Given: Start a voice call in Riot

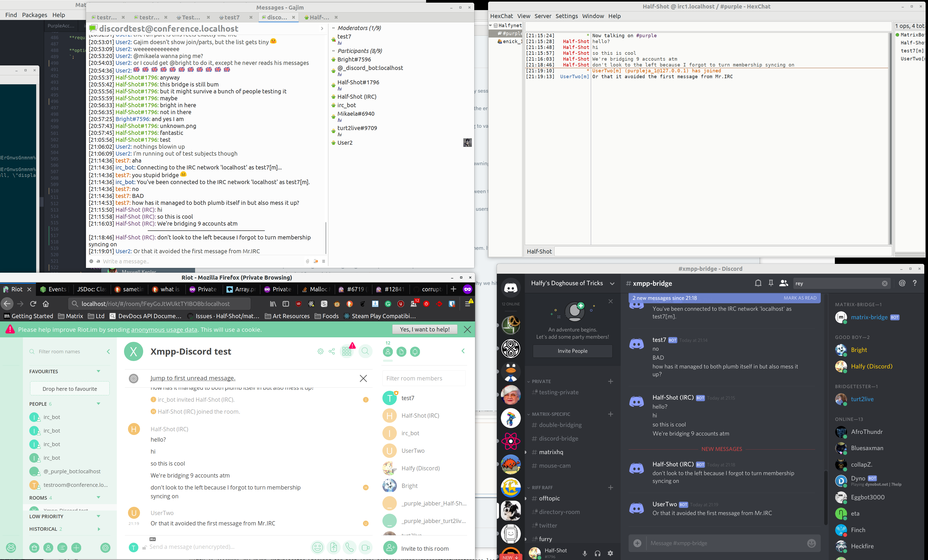Looking at the screenshot, I should coord(349,547).
